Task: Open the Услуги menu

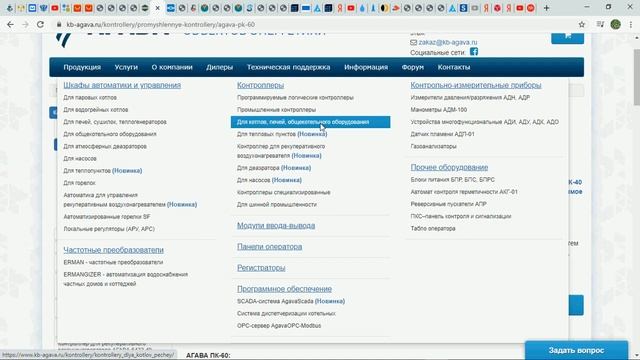Action: [126, 67]
